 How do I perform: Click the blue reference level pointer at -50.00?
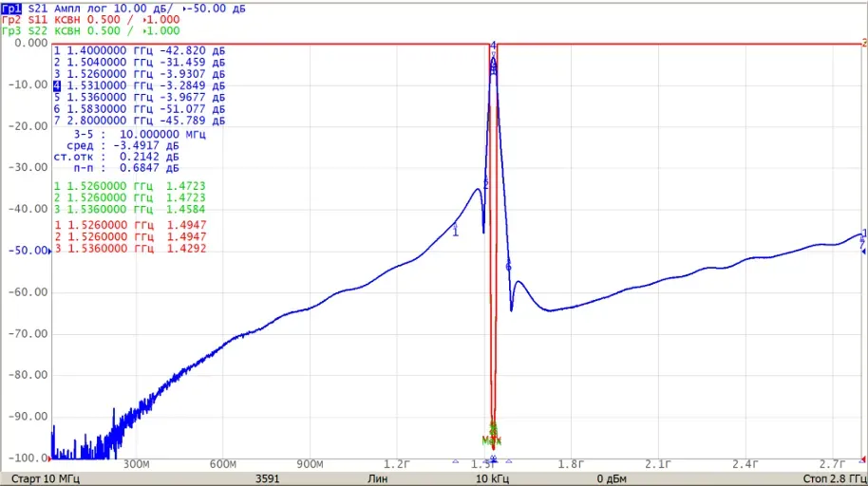click(x=50, y=252)
